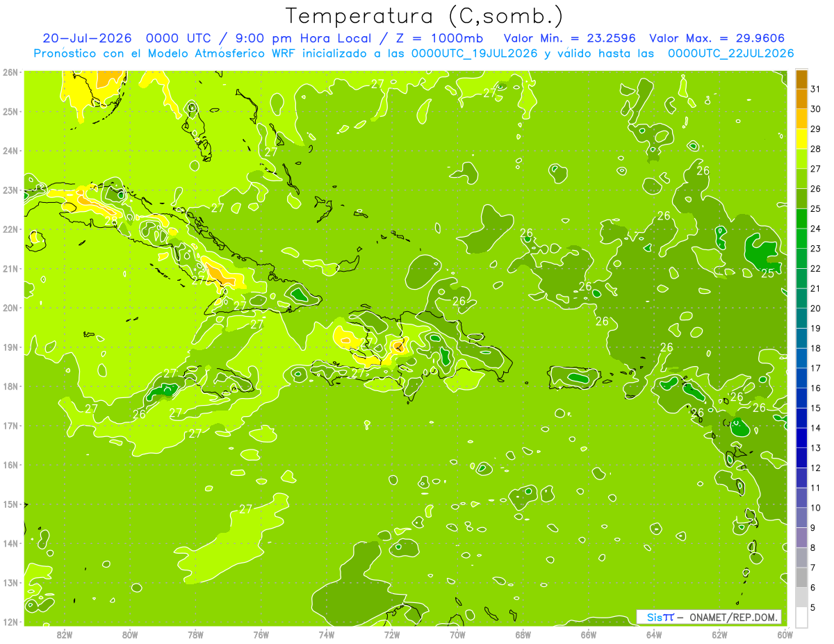
Task: Click the "9:00 pm Hora Local" text
Action: [x=302, y=38]
